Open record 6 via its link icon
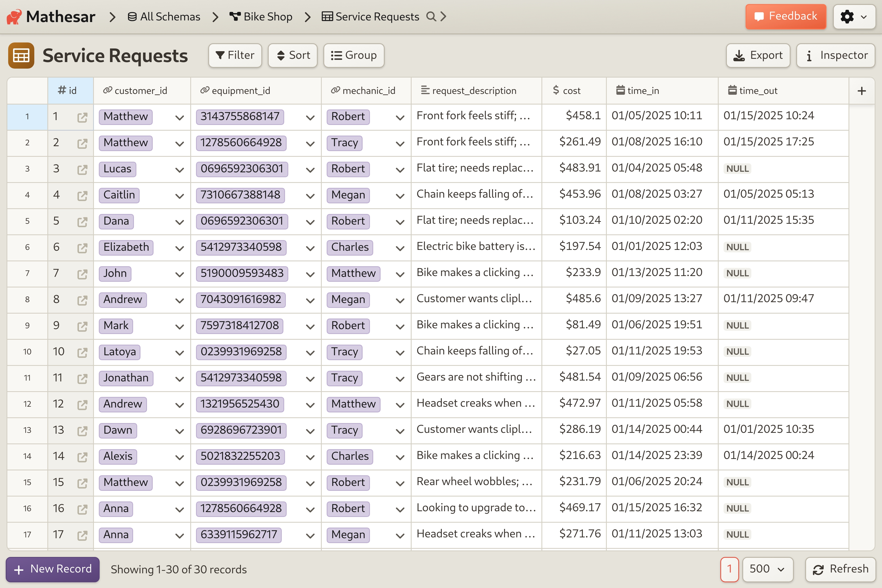 pos(82,248)
